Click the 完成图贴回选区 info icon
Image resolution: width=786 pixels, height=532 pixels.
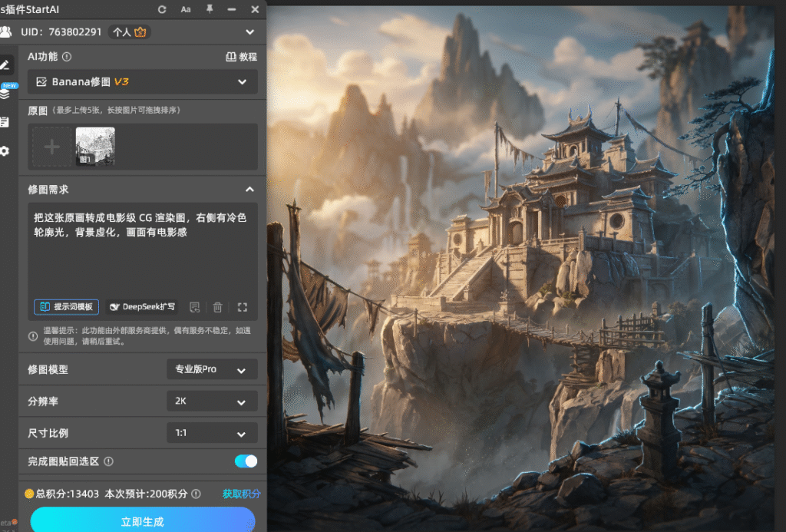pyautogui.click(x=108, y=461)
